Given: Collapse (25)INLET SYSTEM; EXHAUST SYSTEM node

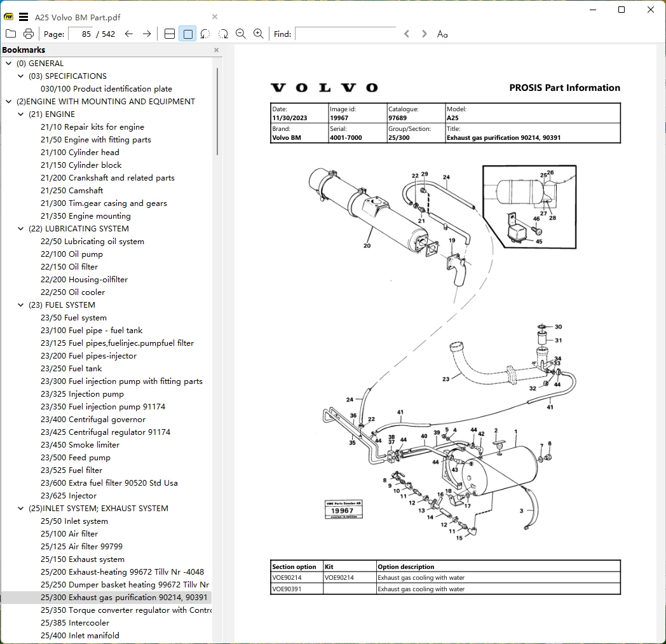Looking at the screenshot, I should pyautogui.click(x=20, y=509).
